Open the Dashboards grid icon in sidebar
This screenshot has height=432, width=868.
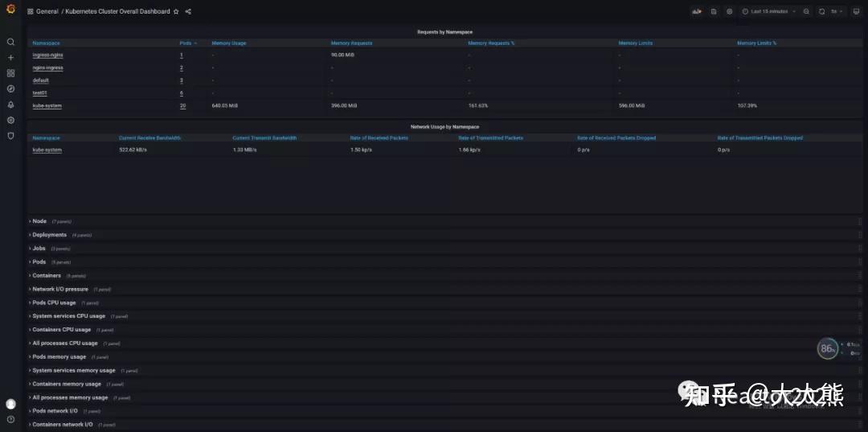pyautogui.click(x=10, y=73)
